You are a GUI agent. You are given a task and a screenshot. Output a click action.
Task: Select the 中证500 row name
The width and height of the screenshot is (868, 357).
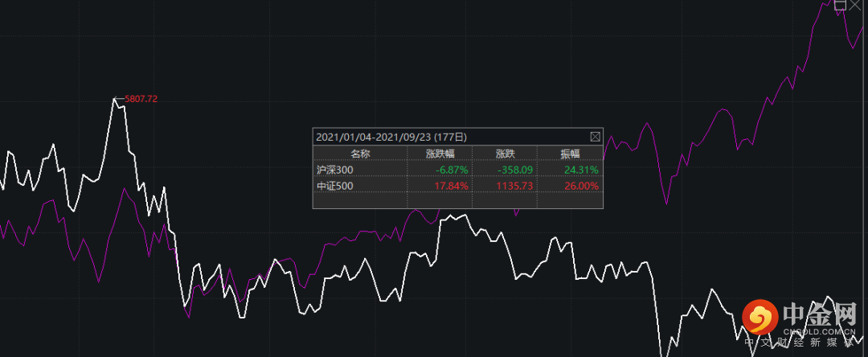coord(335,186)
